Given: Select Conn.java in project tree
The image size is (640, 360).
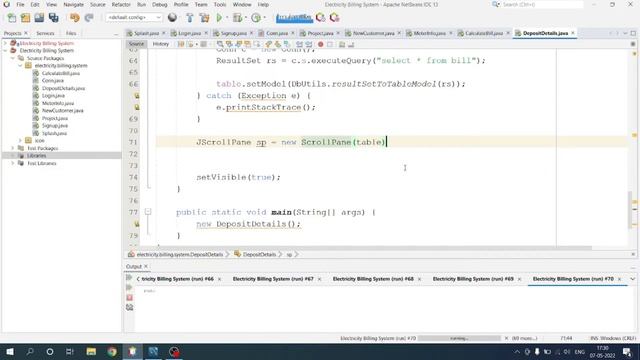Looking at the screenshot, I should pyautogui.click(x=52, y=81).
